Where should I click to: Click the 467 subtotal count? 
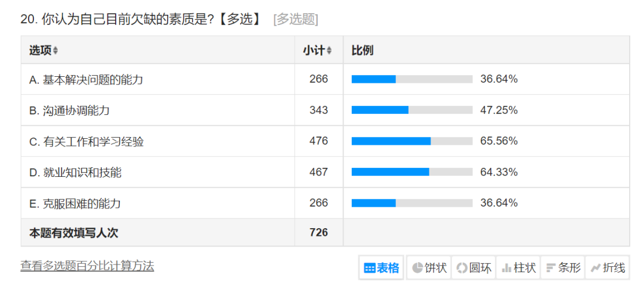[x=318, y=172]
